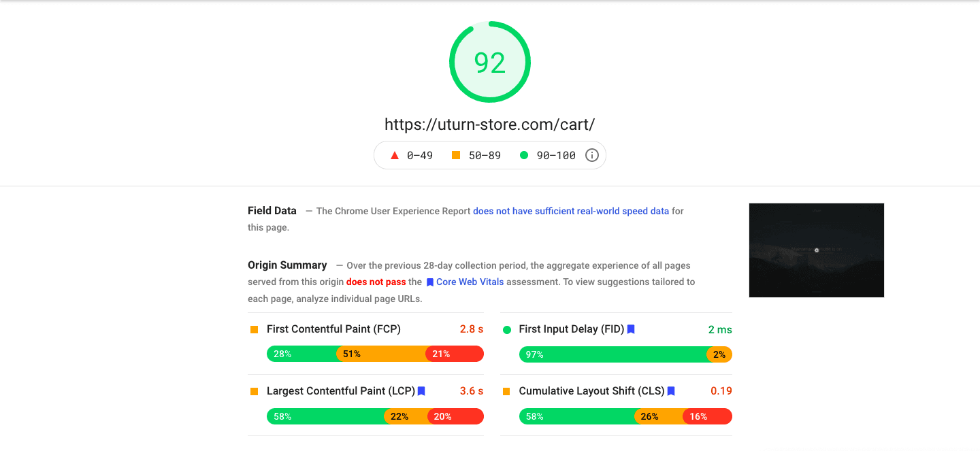The image size is (980, 451).
Task: Click the First Input Delay (FID) label
Action: [572, 329]
